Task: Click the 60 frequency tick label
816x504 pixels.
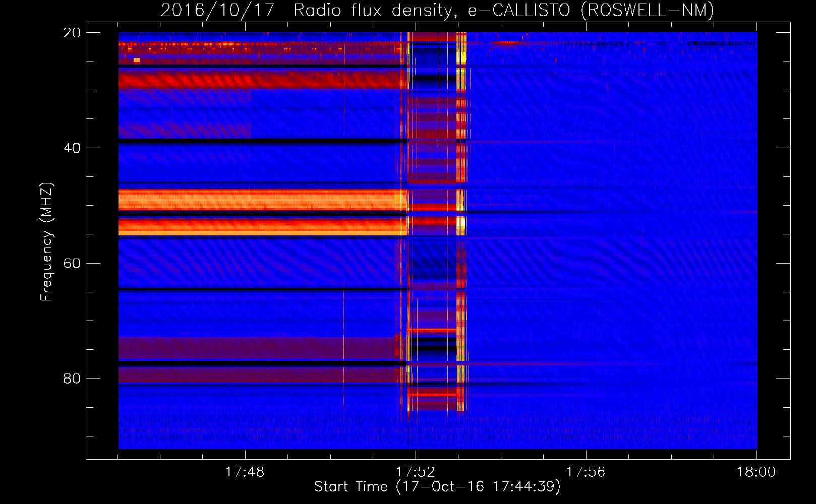Action: [72, 264]
